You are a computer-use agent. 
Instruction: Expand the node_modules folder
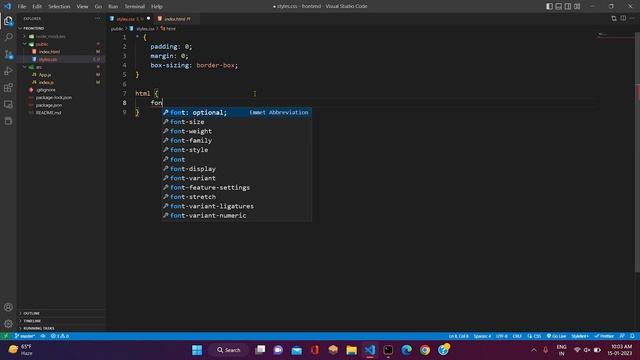(x=50, y=36)
